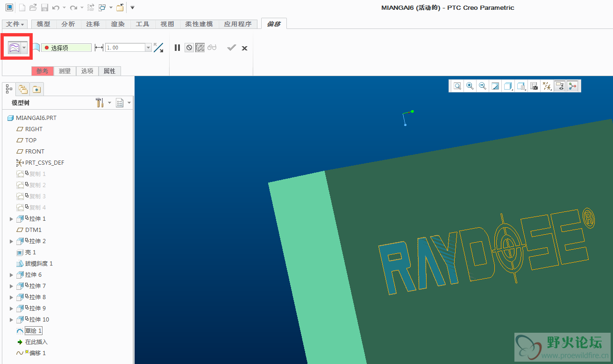Expand the 拉伸 10 feature node
Viewport: 613px width, 364px height.
point(12,320)
